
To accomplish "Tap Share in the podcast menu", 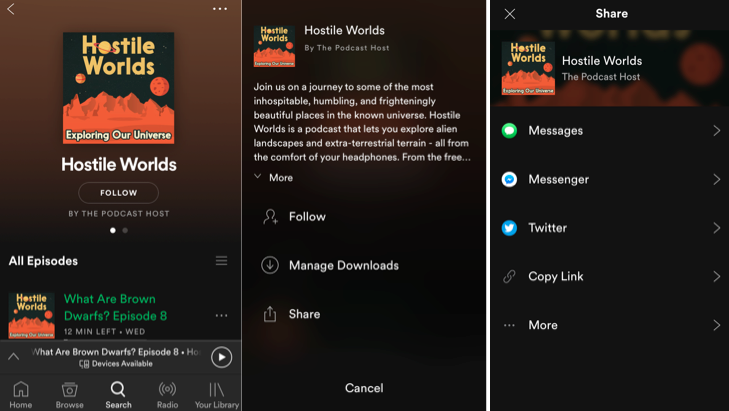I will 303,314.
